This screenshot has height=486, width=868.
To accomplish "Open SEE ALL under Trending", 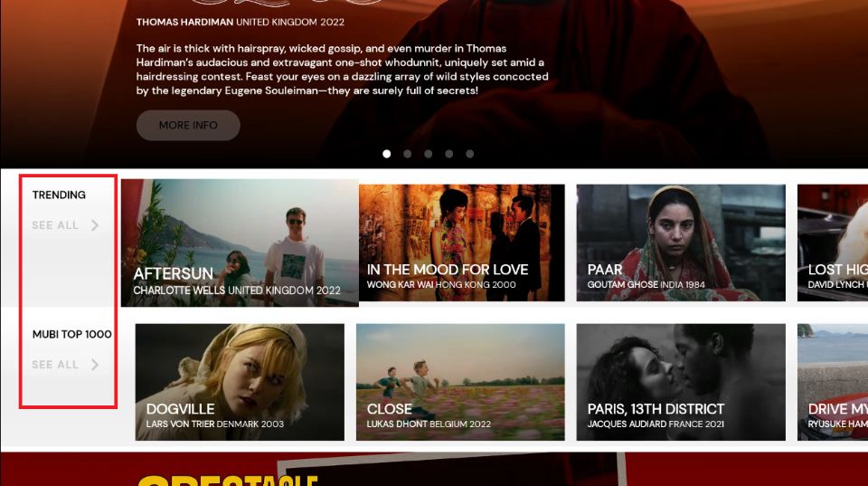I will pyautogui.click(x=55, y=225).
